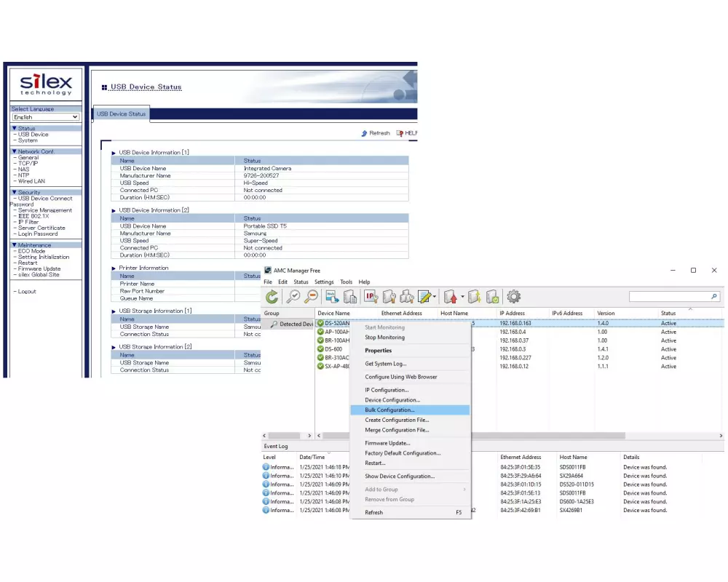
Task: Click the HELP icon on the Silex page
Action: (400, 133)
